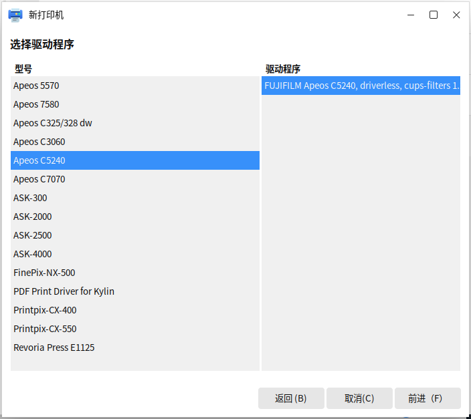The image size is (471, 420).
Task: Click 返回 (B) back button
Action: coord(291,398)
